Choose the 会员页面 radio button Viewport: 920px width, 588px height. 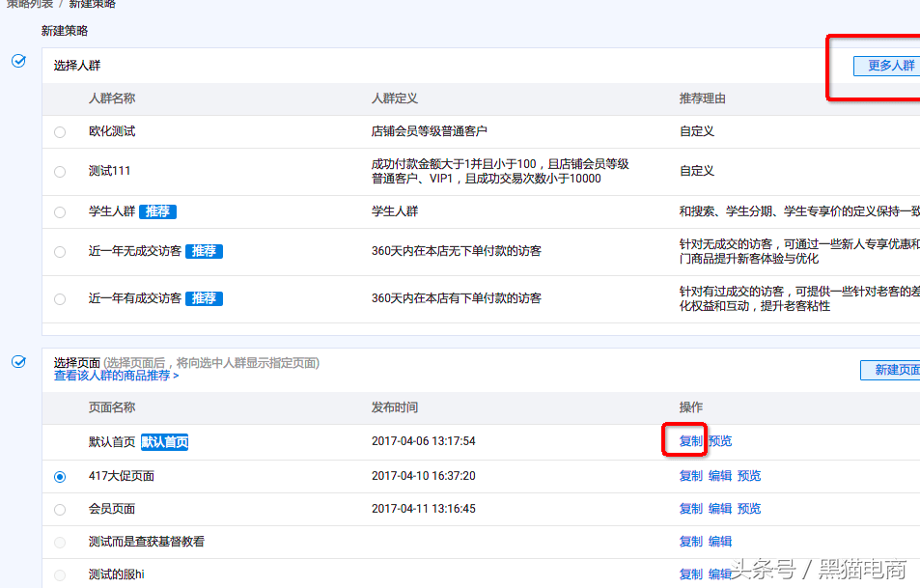(x=60, y=510)
